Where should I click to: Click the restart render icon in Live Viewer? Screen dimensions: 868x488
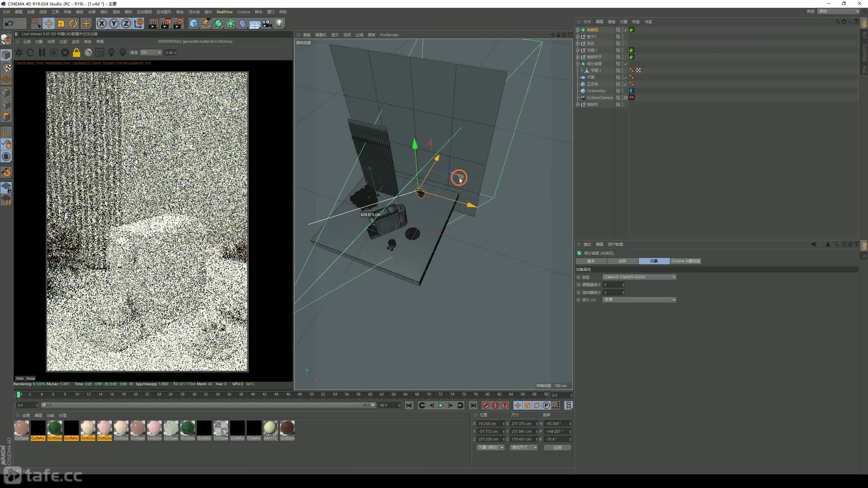click(30, 53)
